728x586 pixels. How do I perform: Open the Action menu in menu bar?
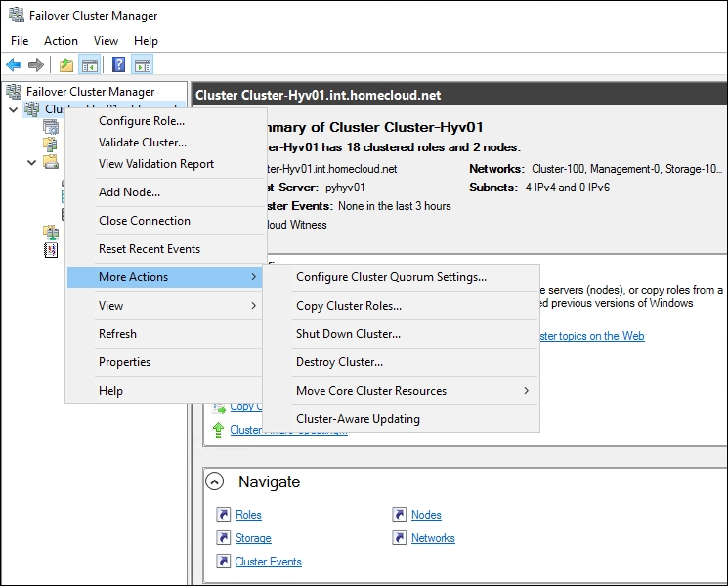coord(61,41)
